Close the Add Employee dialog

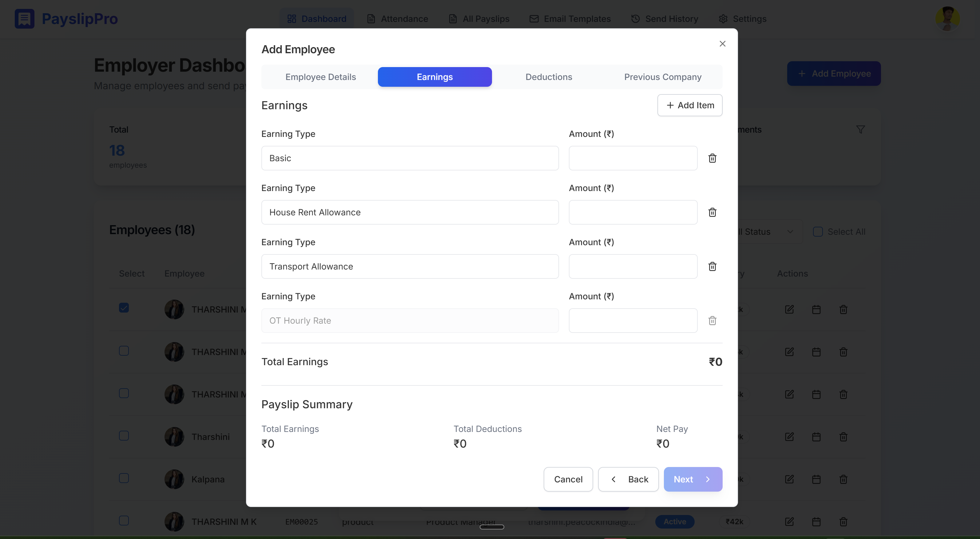[722, 44]
